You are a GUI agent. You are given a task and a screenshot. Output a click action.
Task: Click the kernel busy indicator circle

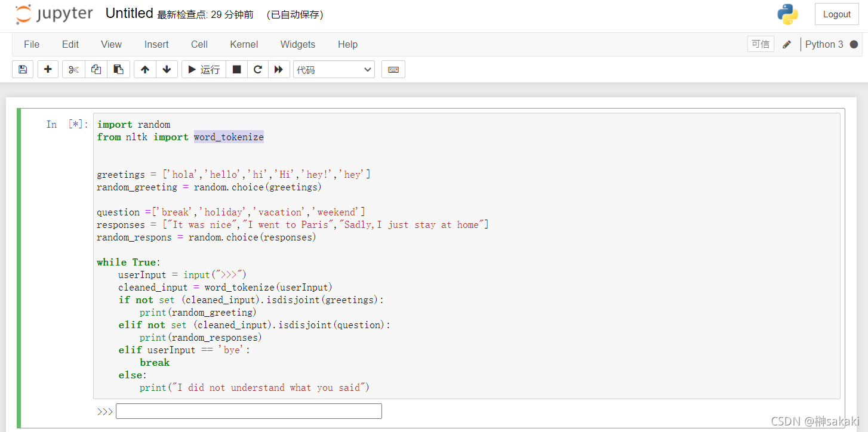(x=854, y=44)
